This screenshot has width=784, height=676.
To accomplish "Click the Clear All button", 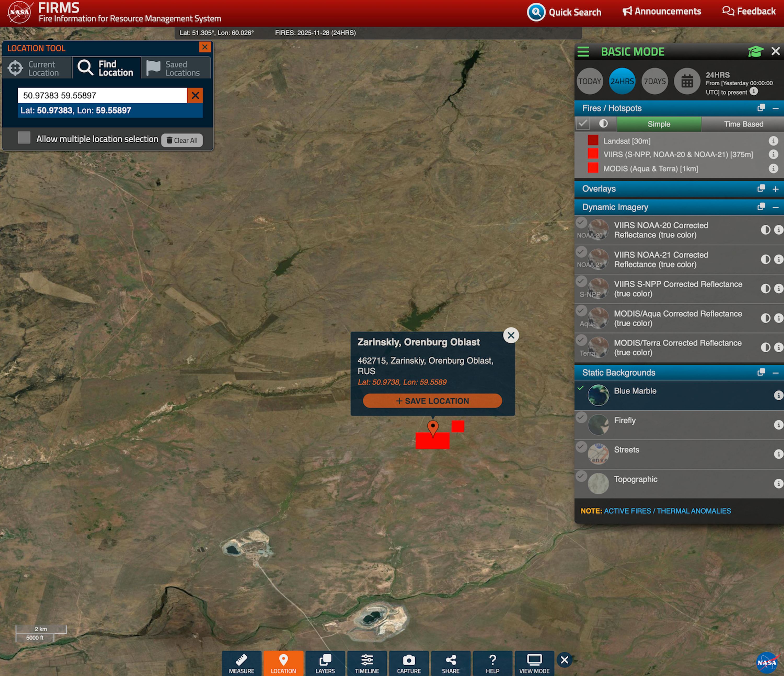I will (x=182, y=140).
